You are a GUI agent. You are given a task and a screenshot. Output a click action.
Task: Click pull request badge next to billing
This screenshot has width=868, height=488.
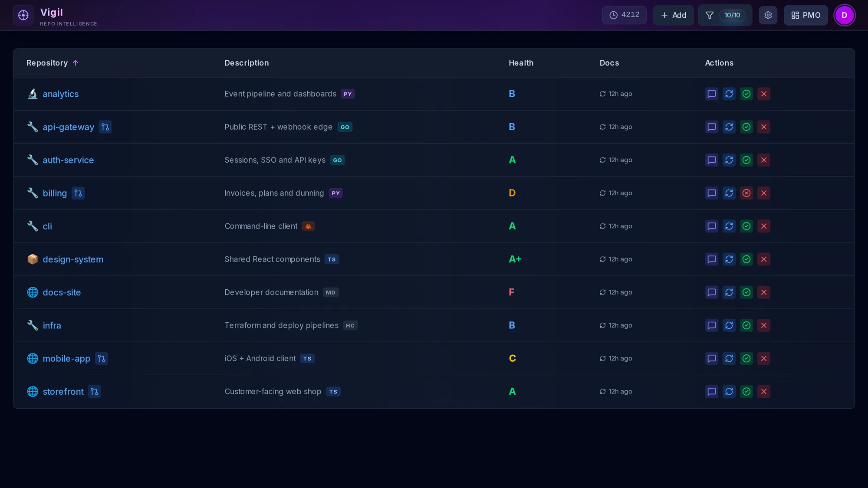(x=78, y=193)
